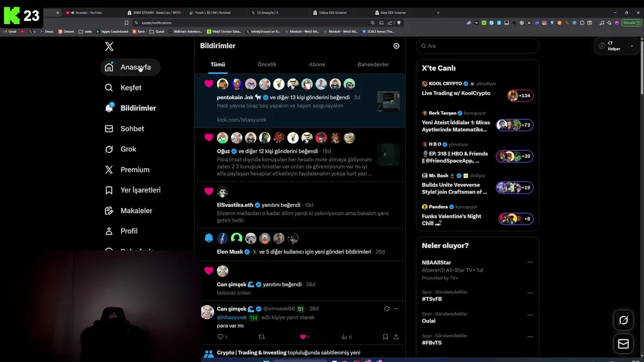The width and height of the screenshot is (644, 362).
Task: Open the kick.com/hitasyurek link
Action: coord(242,120)
